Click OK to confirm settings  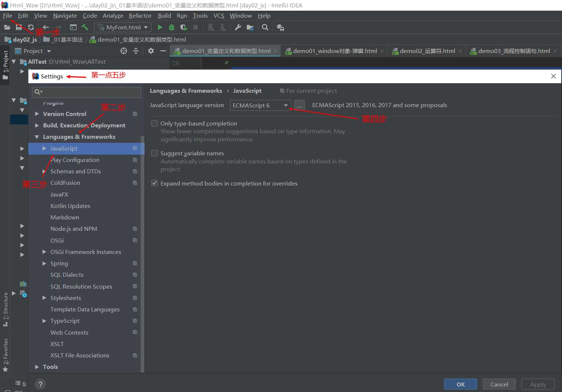pos(461,384)
